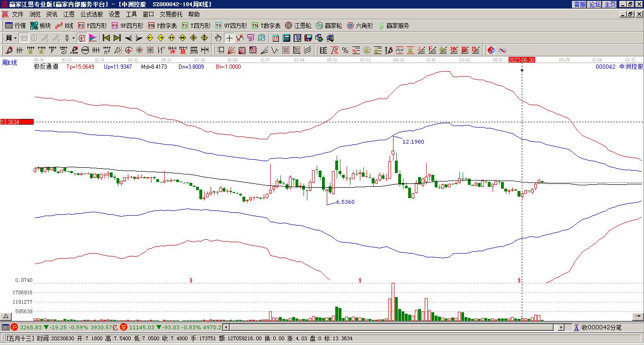Click the 论坛 forum link
Viewport: 644px width, 345px height.
coord(595,4)
